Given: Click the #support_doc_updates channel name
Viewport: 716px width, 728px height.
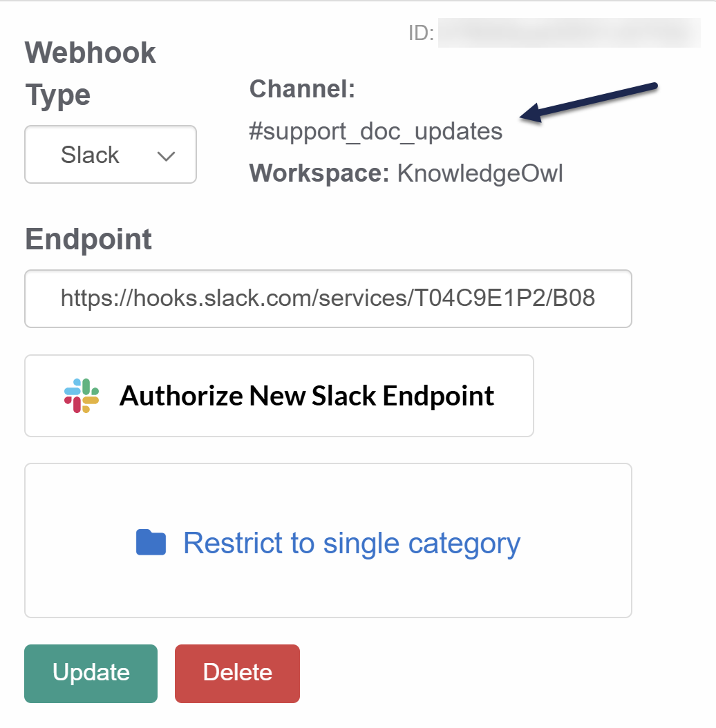Looking at the screenshot, I should pos(375,131).
